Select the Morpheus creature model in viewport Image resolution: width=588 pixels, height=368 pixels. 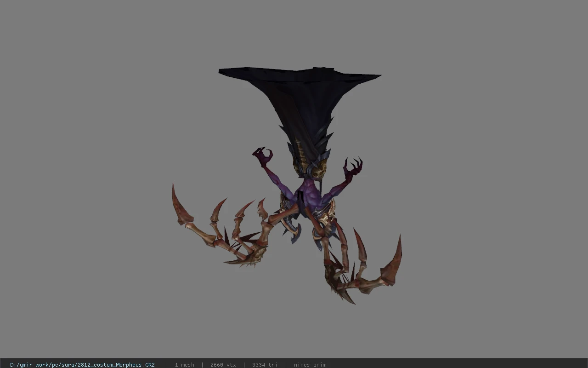tap(287, 185)
